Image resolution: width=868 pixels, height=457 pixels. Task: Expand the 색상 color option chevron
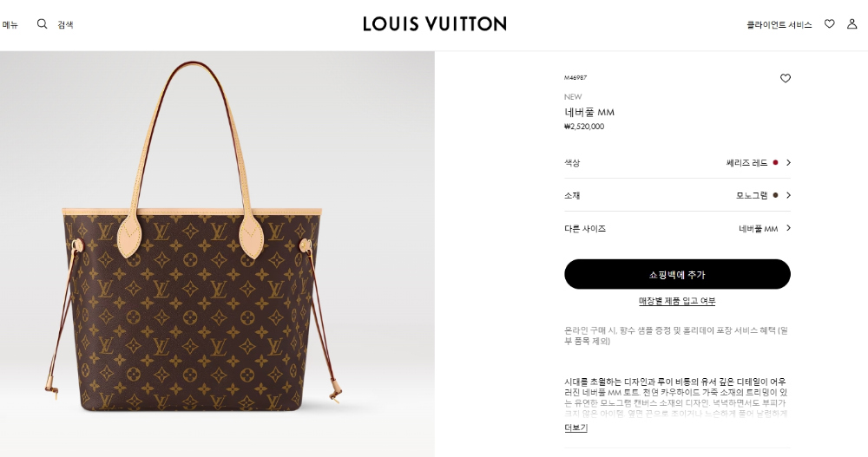788,163
